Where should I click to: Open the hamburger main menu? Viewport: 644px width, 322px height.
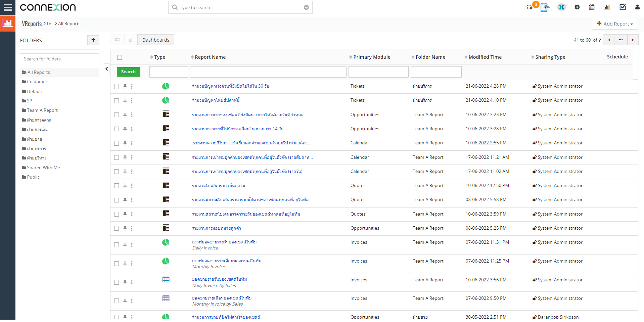[x=8, y=7]
